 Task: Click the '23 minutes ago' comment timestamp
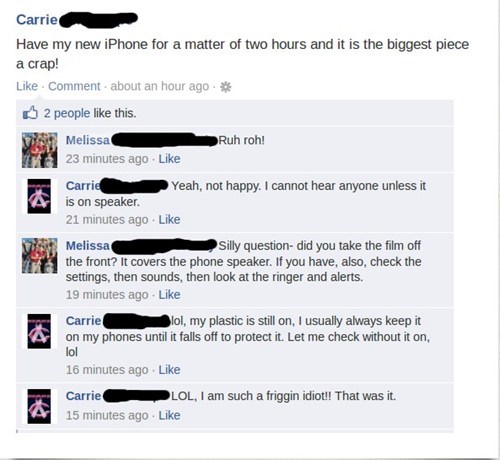(x=107, y=159)
